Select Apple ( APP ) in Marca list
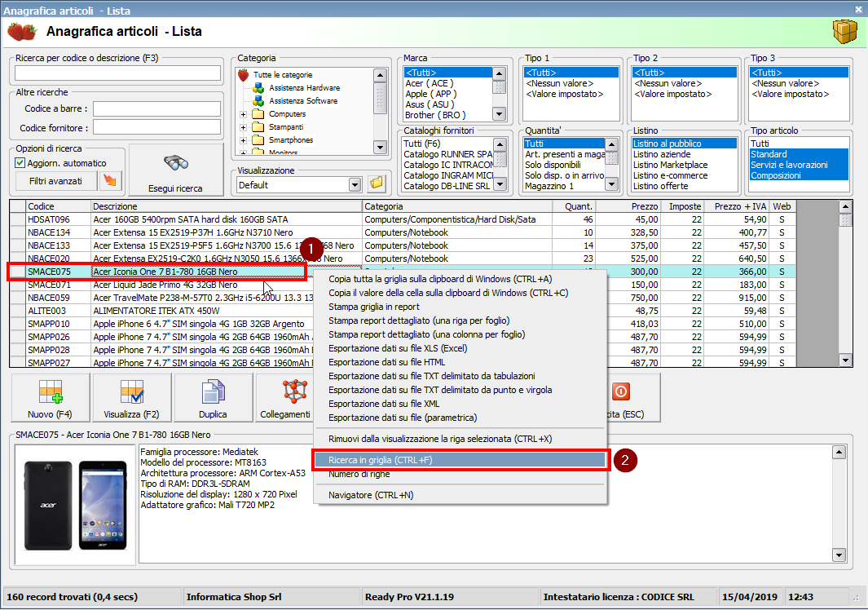The image size is (868, 610). (x=430, y=94)
